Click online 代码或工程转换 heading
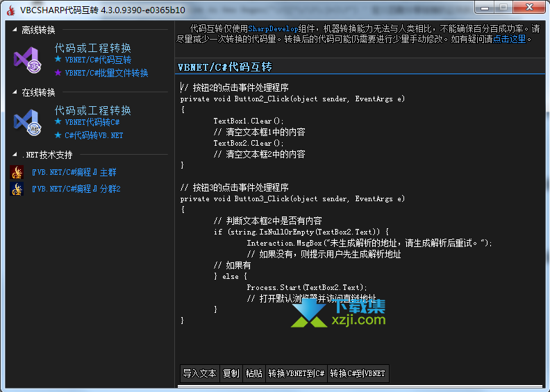The height and width of the screenshot is (392, 550). click(93, 110)
